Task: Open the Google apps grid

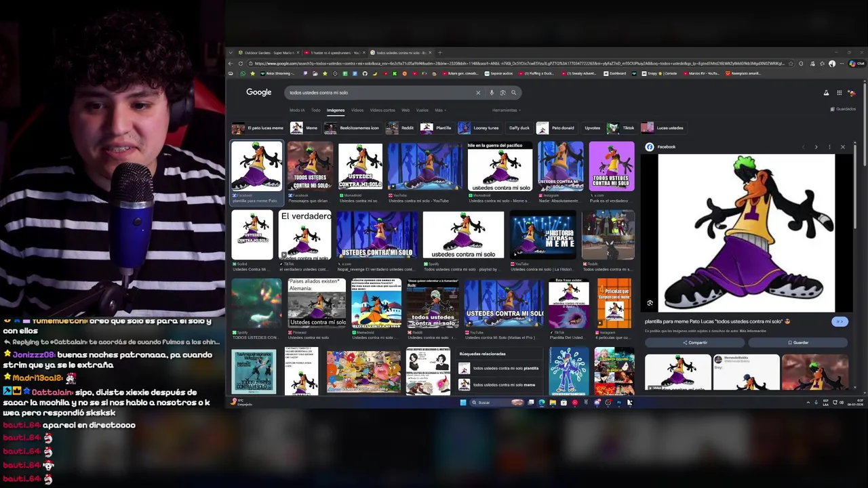Action: tap(839, 93)
